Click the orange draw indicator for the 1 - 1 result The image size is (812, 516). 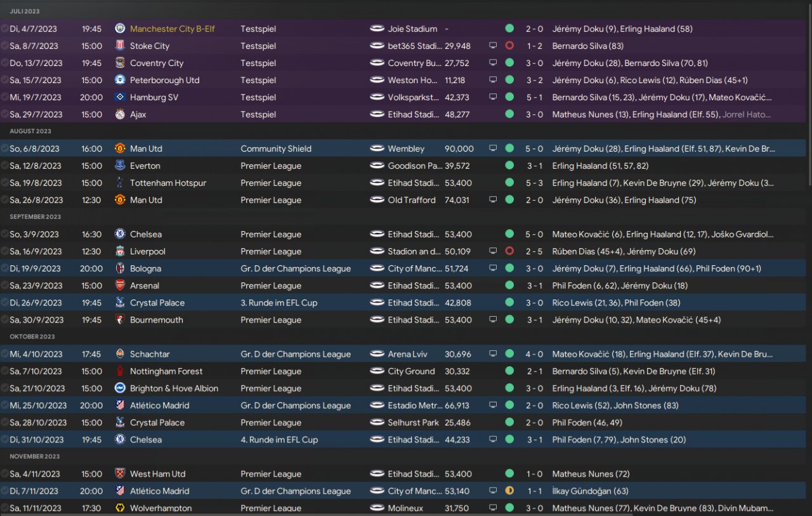509,491
